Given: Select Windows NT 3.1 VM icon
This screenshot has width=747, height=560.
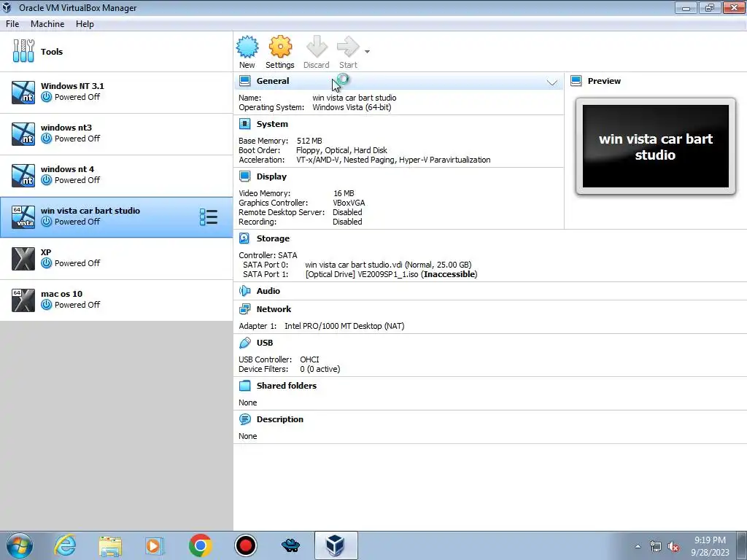Looking at the screenshot, I should 23,93.
